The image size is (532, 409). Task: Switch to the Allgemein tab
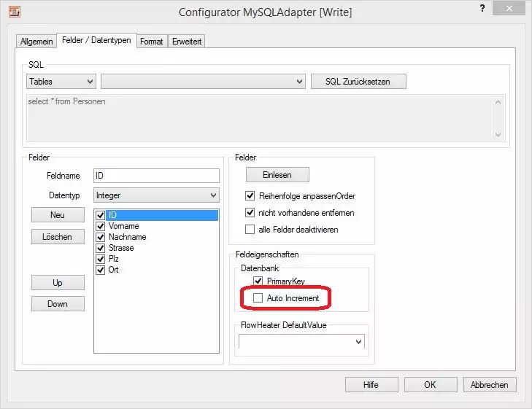click(37, 42)
